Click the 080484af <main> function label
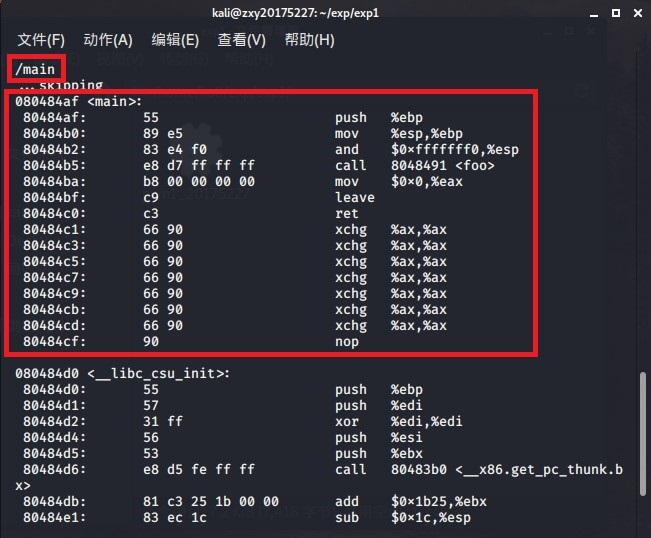The width and height of the screenshot is (651, 538). (x=78, y=101)
